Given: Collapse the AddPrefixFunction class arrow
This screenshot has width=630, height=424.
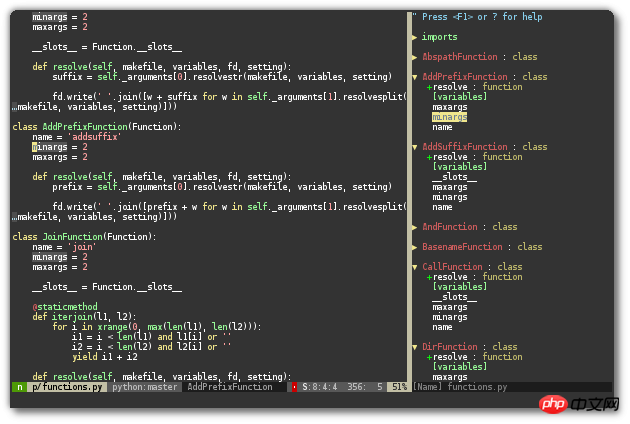Looking at the screenshot, I should click(414, 77).
